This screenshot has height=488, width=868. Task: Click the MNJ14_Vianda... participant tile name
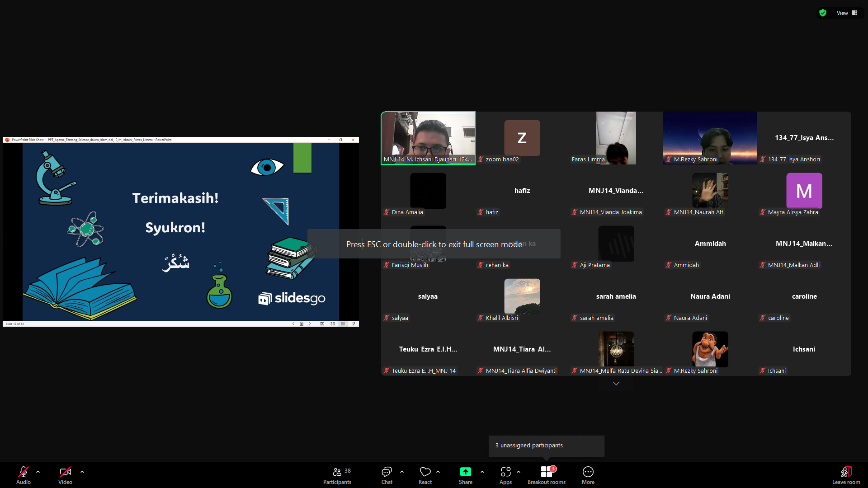(616, 191)
